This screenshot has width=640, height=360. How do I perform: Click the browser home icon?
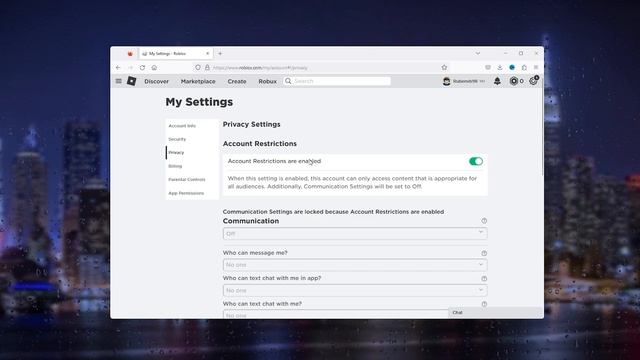click(x=154, y=68)
